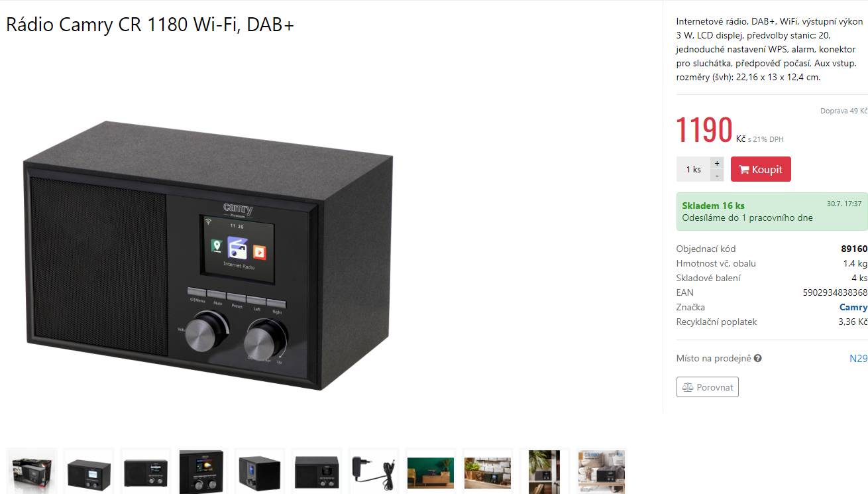This screenshot has height=494, width=868.
Task: Select the thumbnail showing radio side view
Action: [260, 471]
